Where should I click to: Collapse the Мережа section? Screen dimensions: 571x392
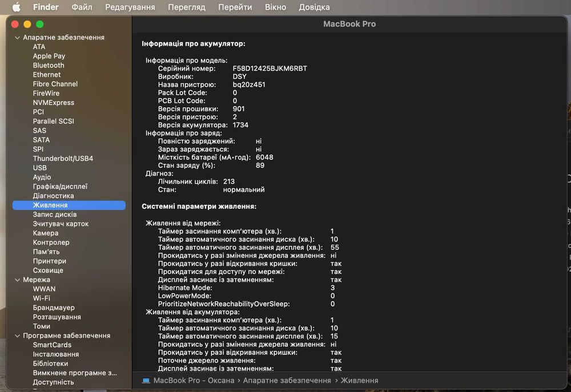[x=17, y=280]
